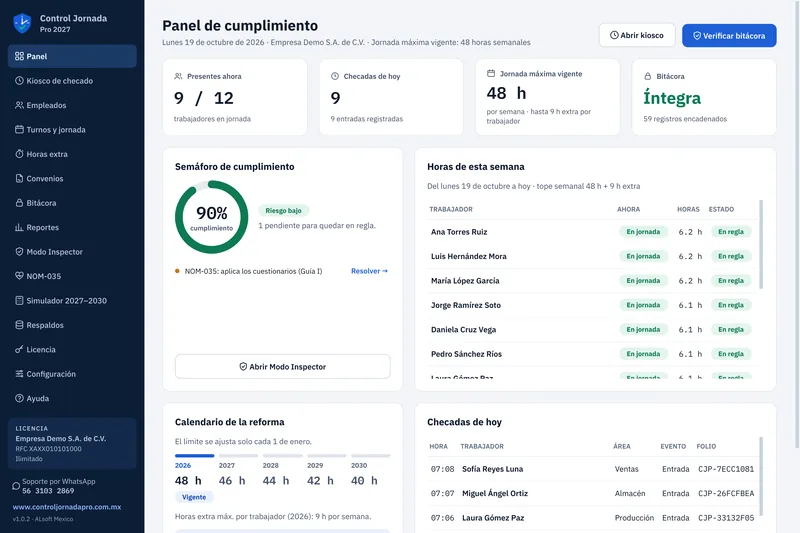Viewport: 800px width, 533px height.
Task: Click the Simulador 2027–2030 calculator icon
Action: [19, 300]
